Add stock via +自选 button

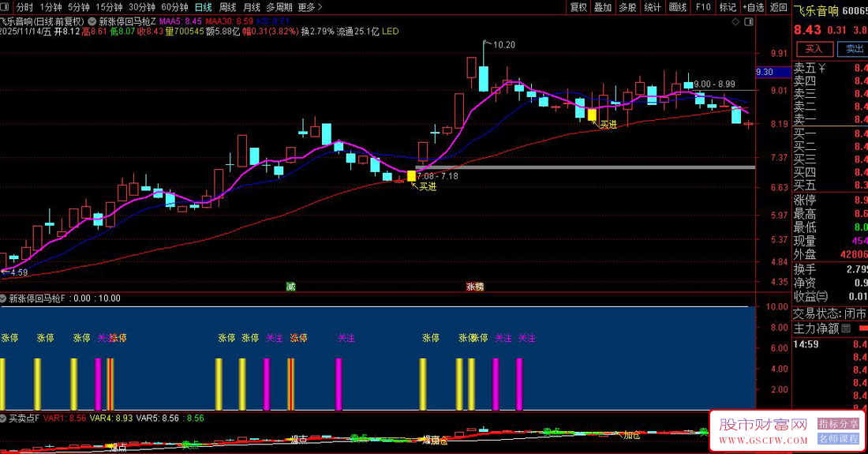(x=754, y=7)
